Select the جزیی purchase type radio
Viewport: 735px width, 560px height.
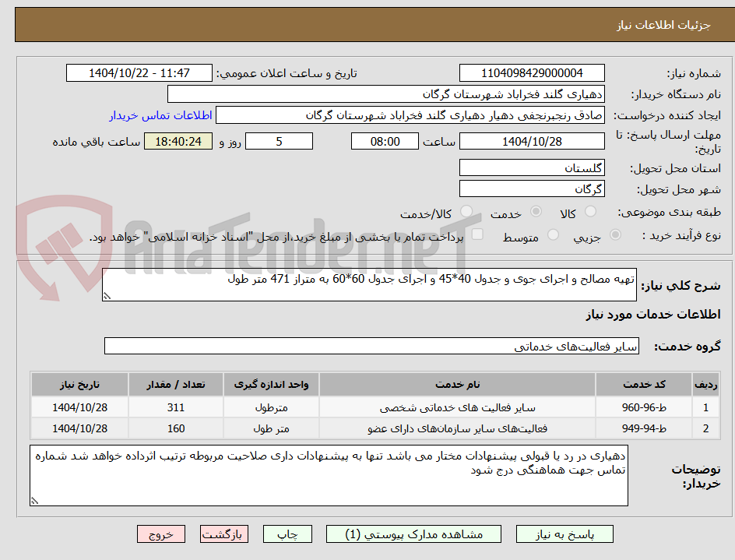click(x=615, y=234)
